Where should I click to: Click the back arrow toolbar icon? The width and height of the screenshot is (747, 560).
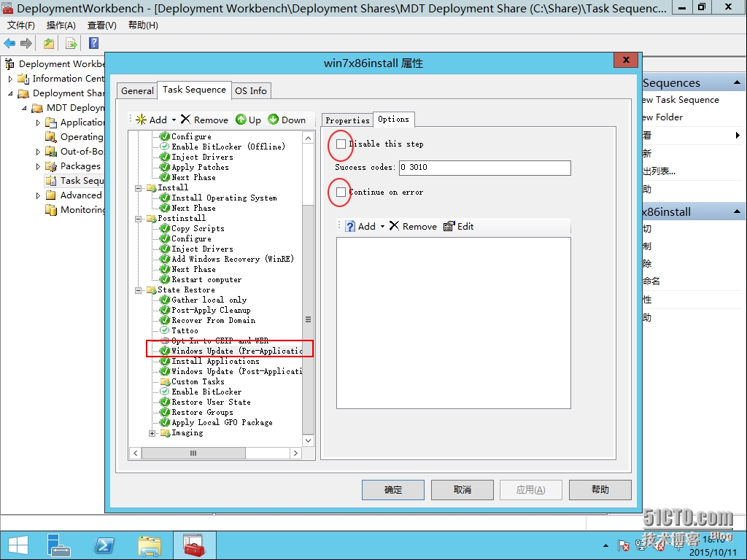point(9,43)
